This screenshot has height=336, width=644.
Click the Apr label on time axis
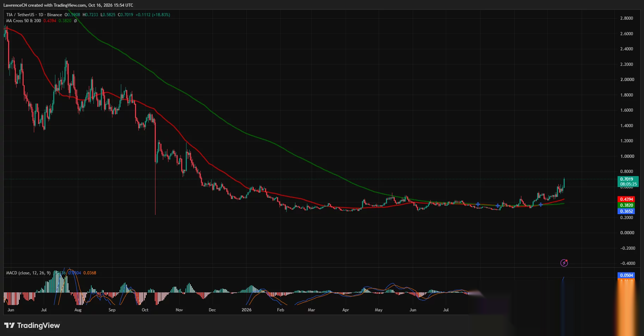point(345,310)
